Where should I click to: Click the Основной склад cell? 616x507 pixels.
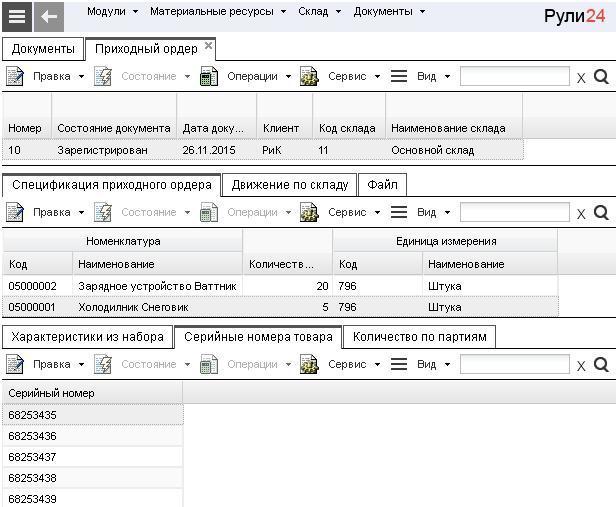[x=454, y=150]
